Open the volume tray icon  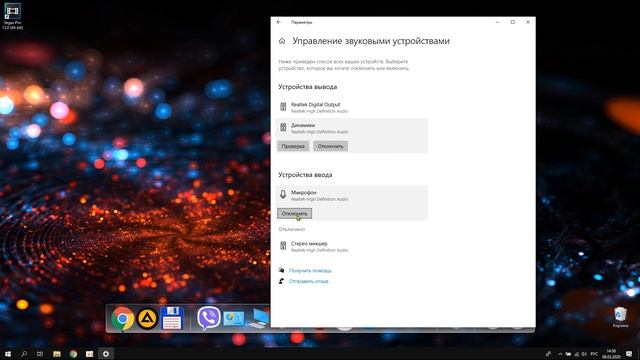[584, 354]
